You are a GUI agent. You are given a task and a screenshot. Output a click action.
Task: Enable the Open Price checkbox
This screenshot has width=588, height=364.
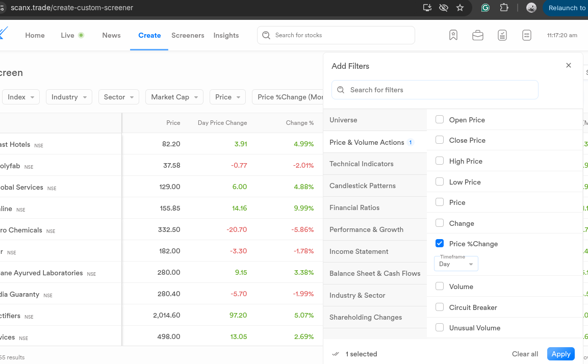tap(440, 120)
